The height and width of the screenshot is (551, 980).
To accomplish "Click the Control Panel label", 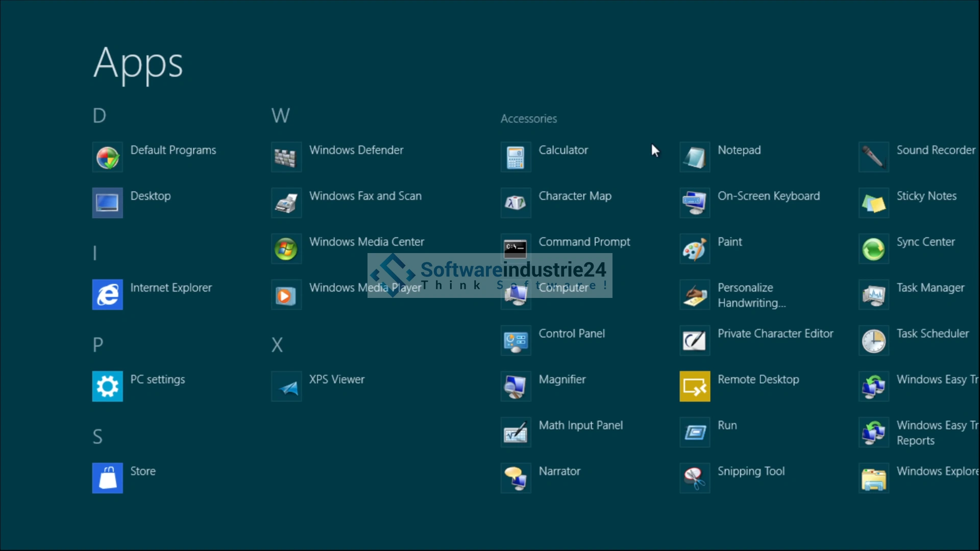I will [572, 334].
